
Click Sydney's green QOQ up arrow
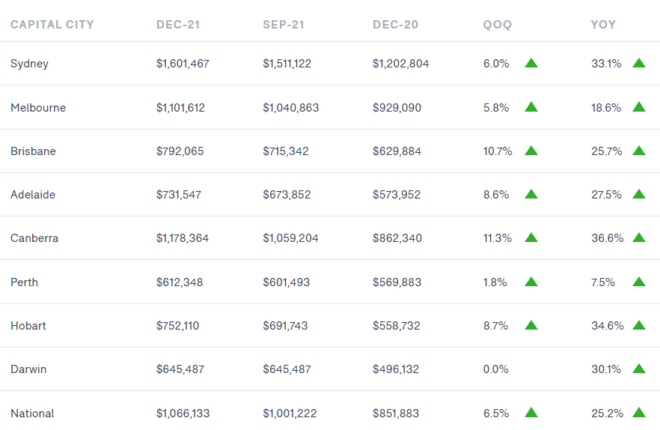click(x=531, y=64)
